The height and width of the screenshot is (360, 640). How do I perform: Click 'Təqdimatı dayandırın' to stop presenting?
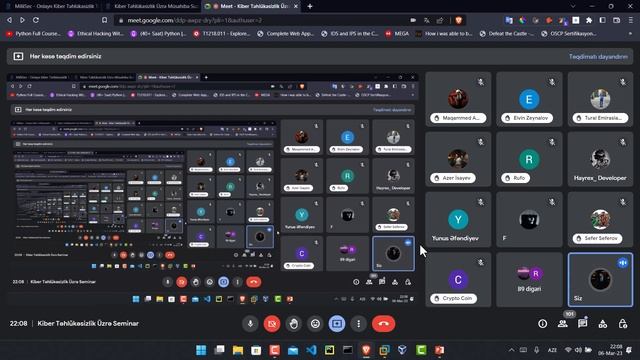tap(598, 57)
